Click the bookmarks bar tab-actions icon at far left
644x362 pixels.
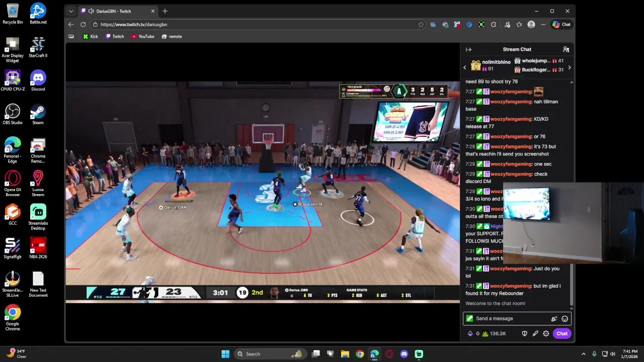tap(71, 36)
